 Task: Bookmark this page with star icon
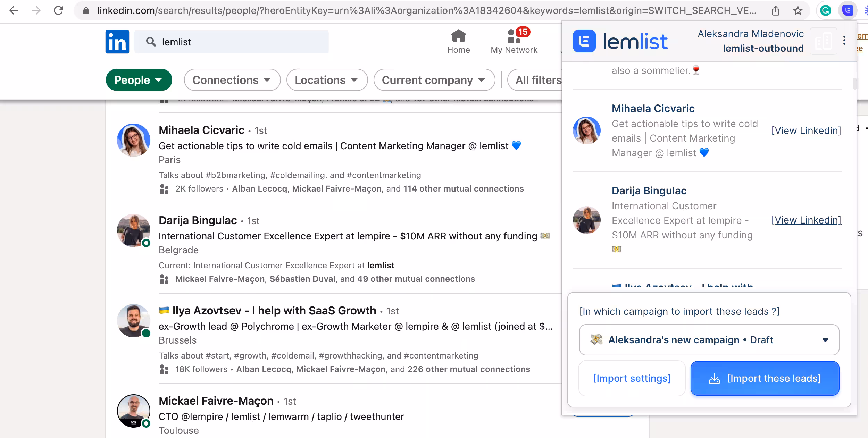(x=798, y=11)
